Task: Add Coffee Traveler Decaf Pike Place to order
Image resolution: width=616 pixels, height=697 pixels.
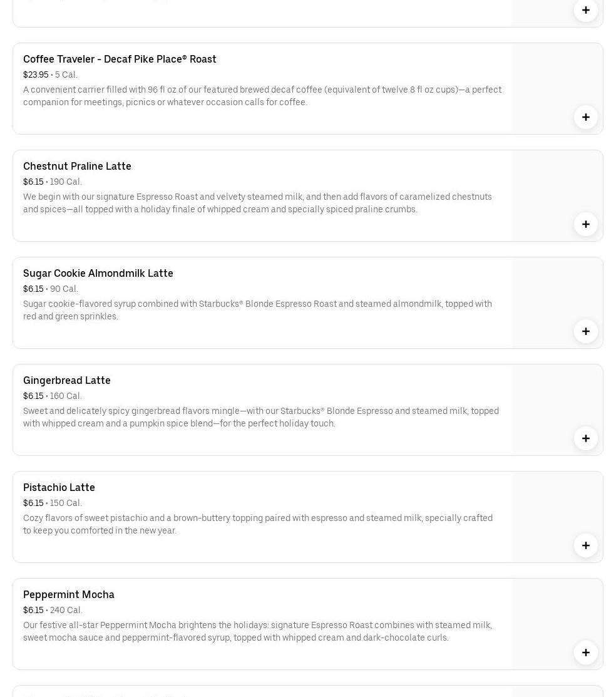Action: pyautogui.click(x=585, y=117)
